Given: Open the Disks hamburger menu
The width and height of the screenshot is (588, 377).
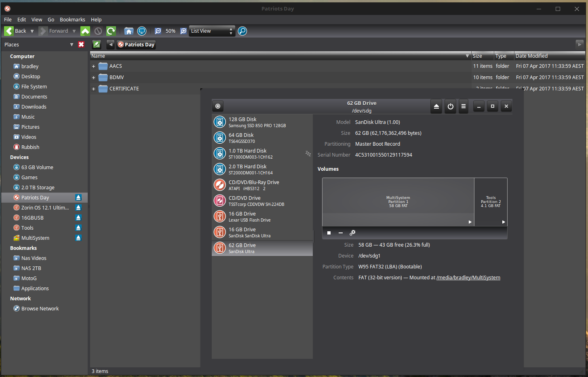Looking at the screenshot, I should pos(464,107).
